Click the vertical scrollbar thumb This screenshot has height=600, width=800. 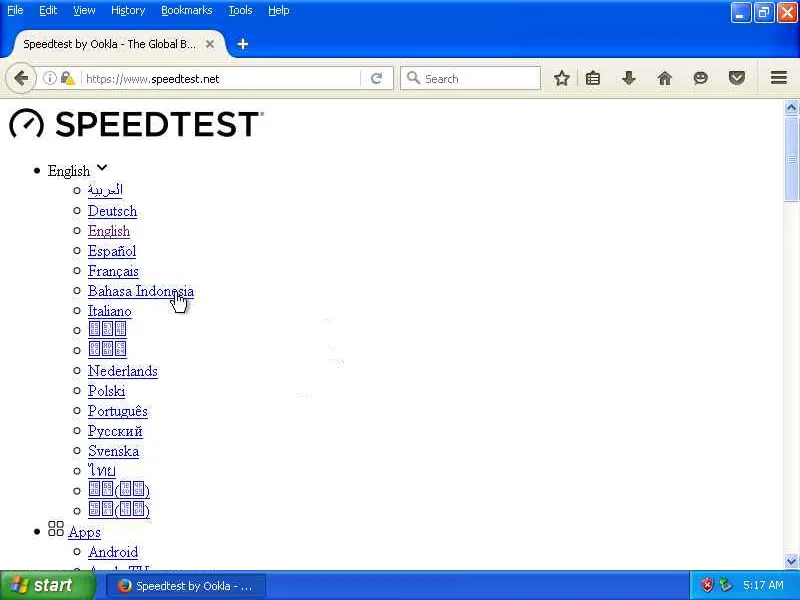pos(791,159)
